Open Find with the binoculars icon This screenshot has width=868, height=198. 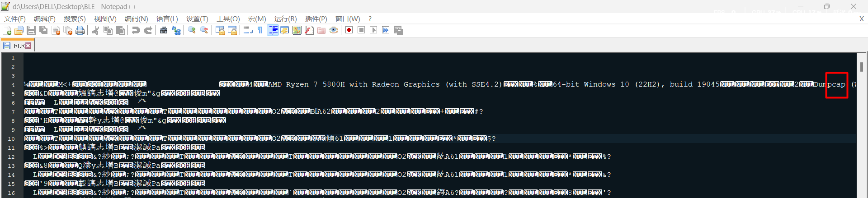point(164,30)
